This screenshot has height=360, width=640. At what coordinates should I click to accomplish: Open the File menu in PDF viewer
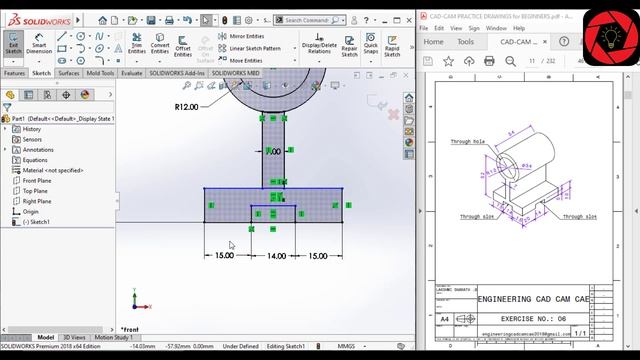coord(424,28)
